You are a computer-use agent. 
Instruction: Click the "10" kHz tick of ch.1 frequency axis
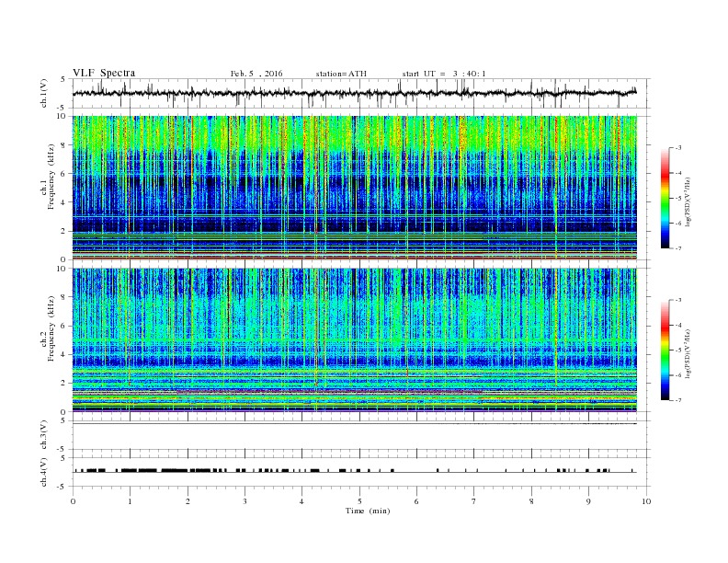click(62, 116)
